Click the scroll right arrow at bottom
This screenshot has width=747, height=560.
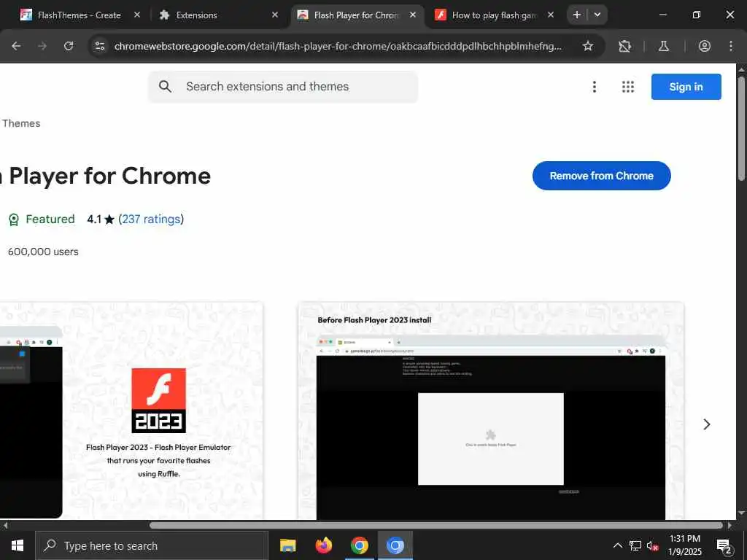(729, 525)
